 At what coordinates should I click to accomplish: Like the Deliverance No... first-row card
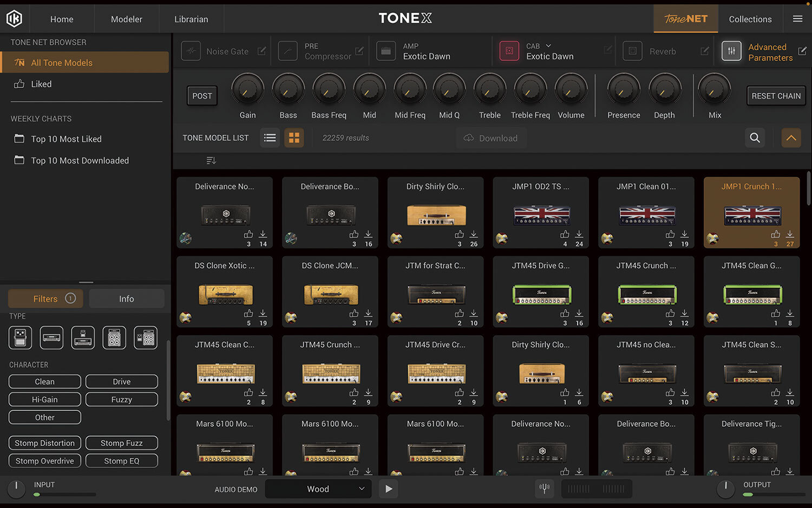(x=248, y=234)
